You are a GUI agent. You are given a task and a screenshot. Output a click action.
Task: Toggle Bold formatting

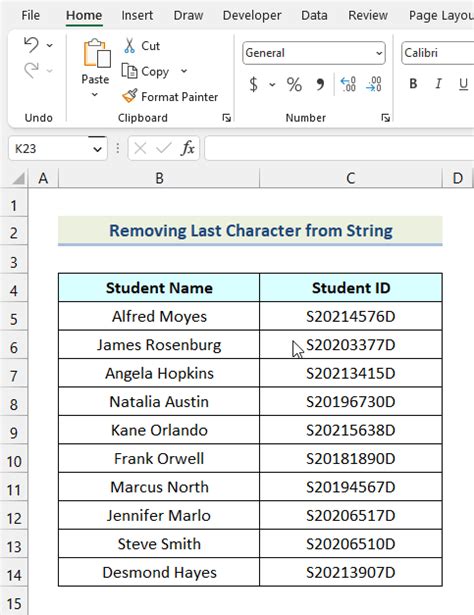point(413,84)
